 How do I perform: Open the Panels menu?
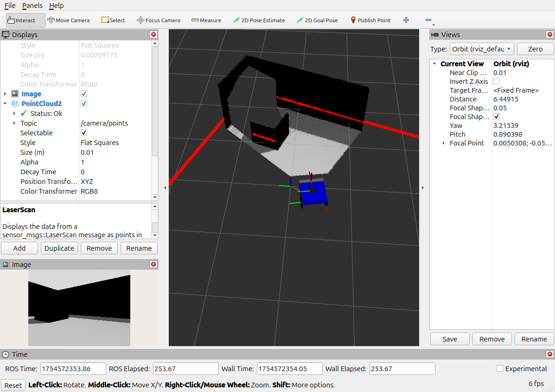click(32, 6)
